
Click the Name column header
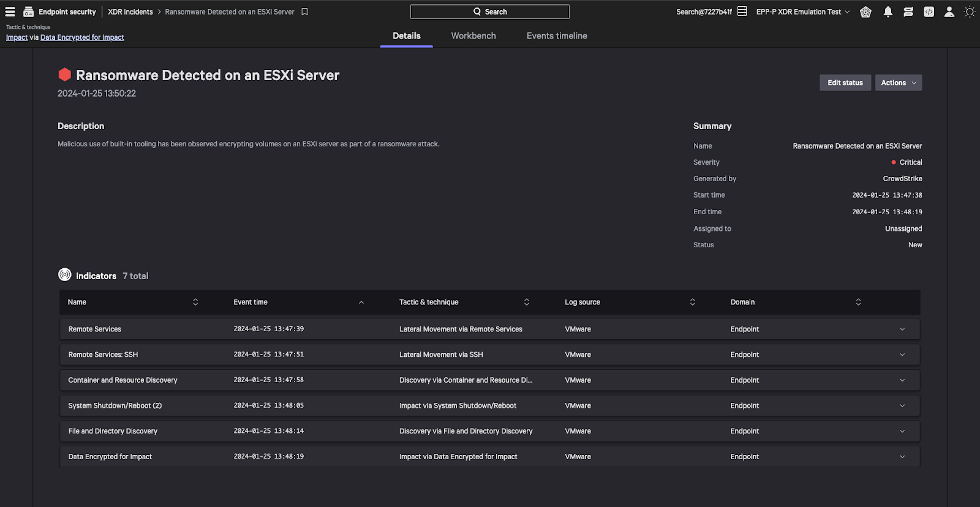(77, 302)
